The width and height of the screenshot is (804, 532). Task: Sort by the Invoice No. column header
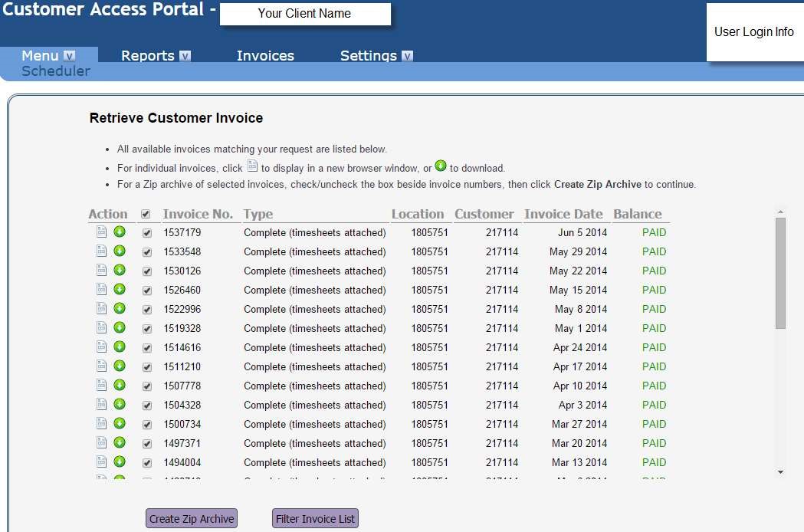tap(198, 214)
